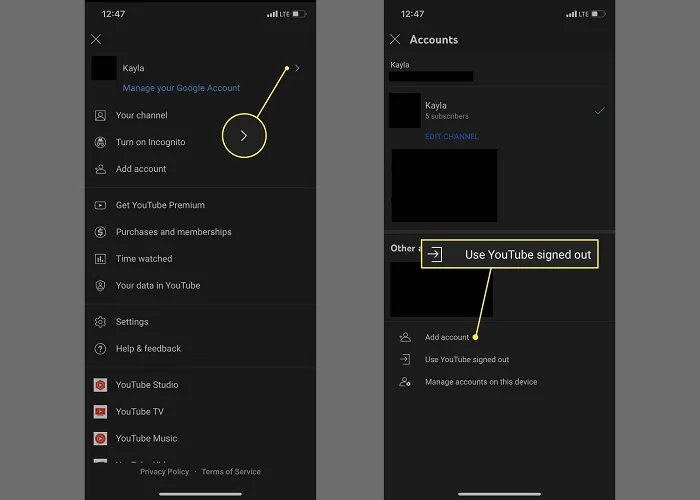This screenshot has width=700, height=500.
Task: Tap the Your data shield icon
Action: point(100,286)
